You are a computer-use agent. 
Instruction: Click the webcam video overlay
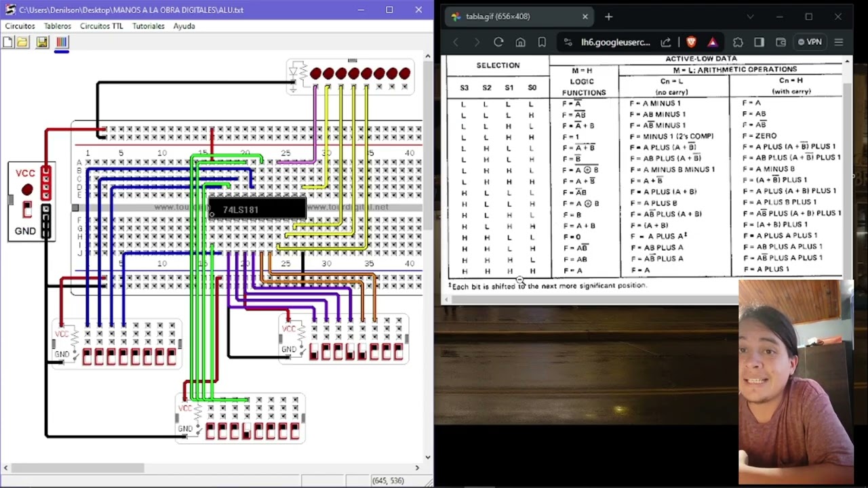tap(796, 382)
